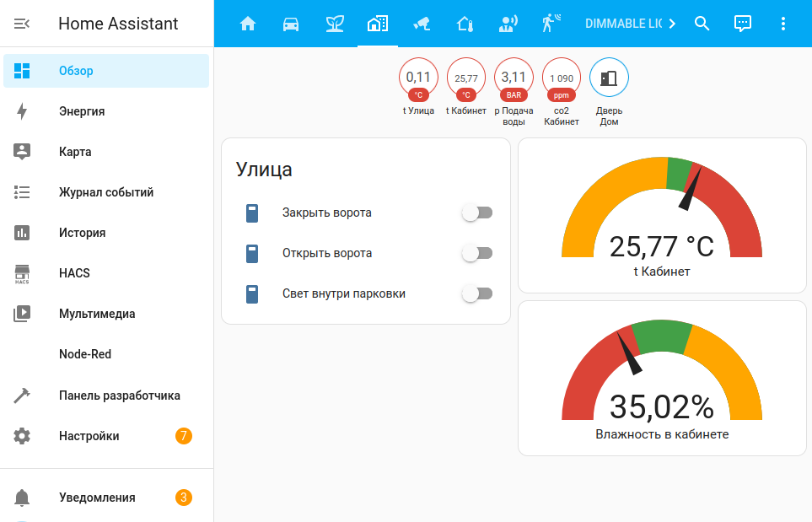This screenshot has height=522, width=812.
Task: Open Панель разработчика page
Action: click(119, 396)
